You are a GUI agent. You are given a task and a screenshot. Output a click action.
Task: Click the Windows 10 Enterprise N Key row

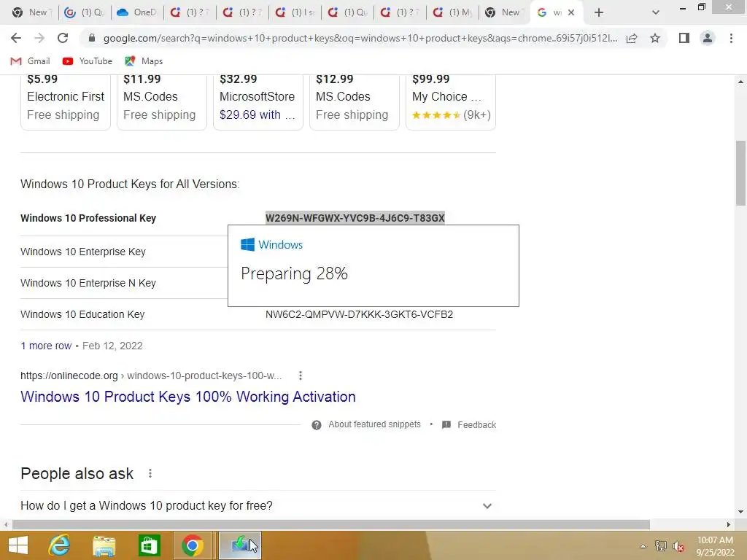[124, 283]
